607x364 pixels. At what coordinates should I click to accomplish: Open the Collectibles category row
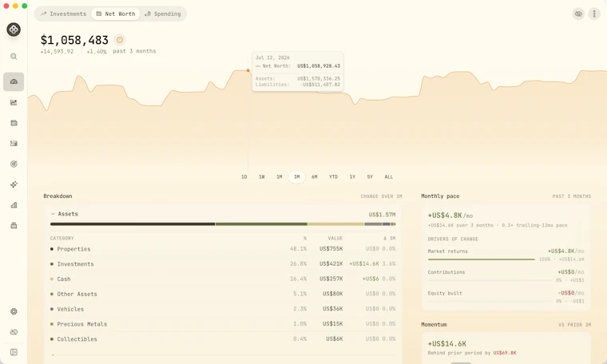click(x=223, y=339)
